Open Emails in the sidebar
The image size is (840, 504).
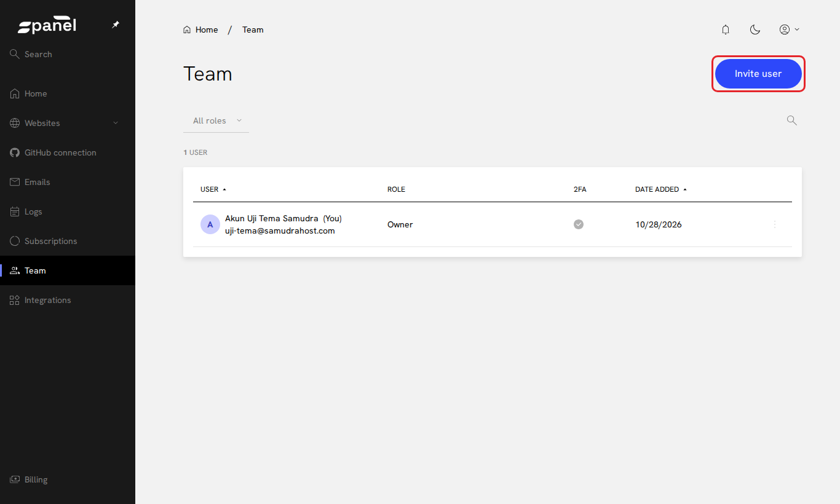pyautogui.click(x=68, y=182)
